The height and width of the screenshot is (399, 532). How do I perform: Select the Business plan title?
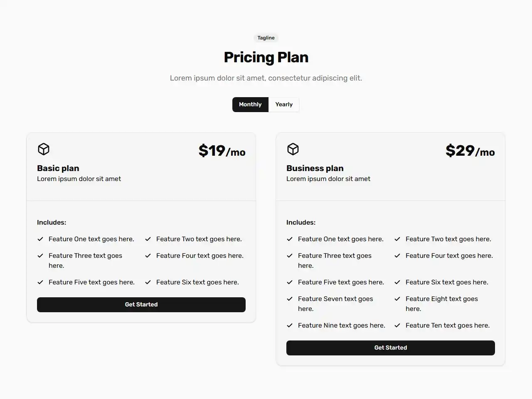[315, 168]
